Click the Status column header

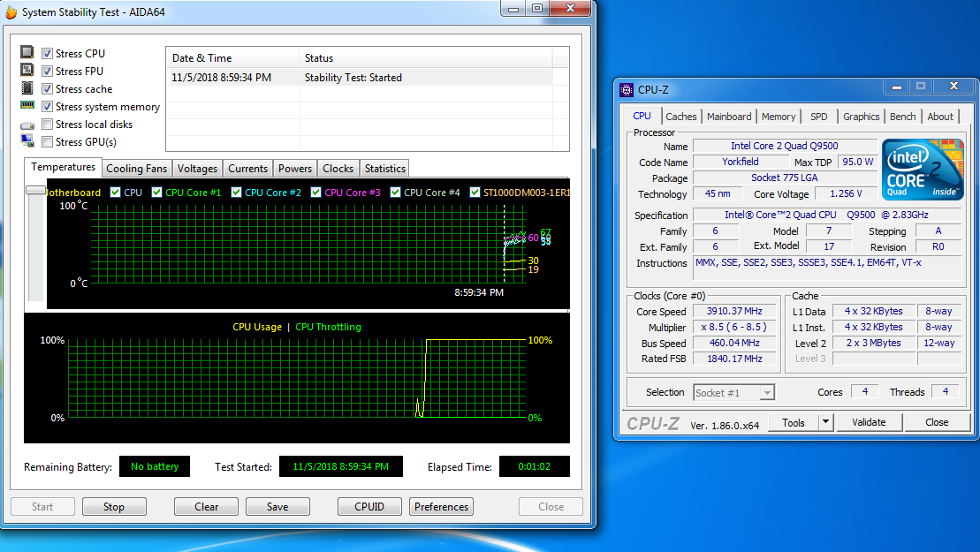[426, 57]
